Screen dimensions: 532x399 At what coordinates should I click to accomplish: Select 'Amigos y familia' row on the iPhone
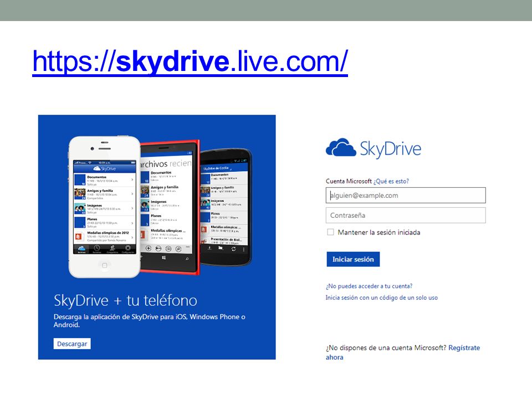(x=105, y=194)
